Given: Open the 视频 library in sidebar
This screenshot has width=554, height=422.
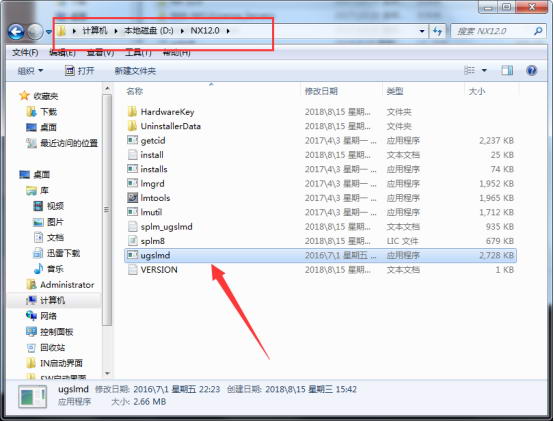Looking at the screenshot, I should tap(49, 206).
